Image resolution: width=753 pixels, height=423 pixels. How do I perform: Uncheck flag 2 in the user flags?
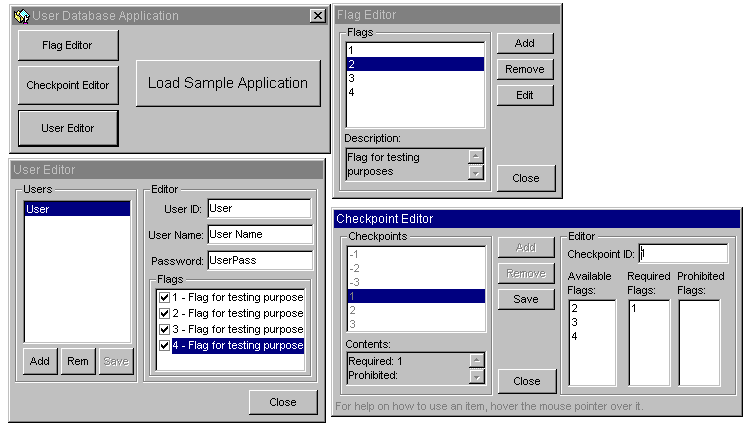click(165, 313)
